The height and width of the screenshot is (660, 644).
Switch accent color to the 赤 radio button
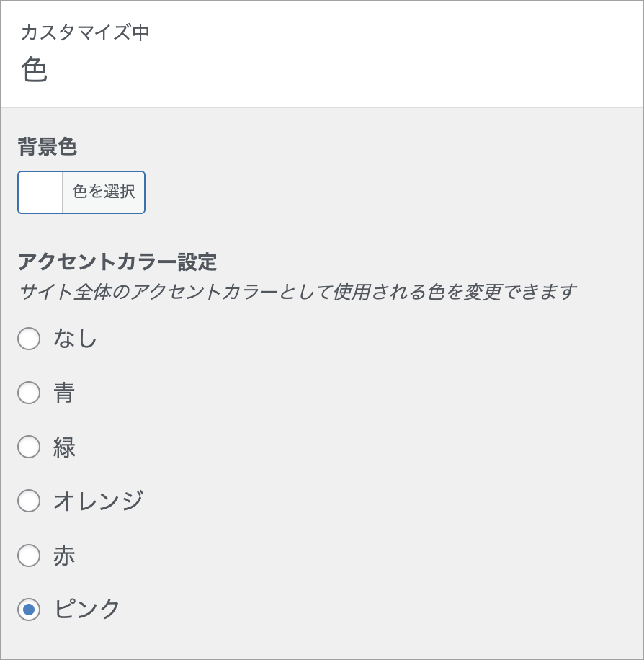pyautogui.click(x=29, y=556)
